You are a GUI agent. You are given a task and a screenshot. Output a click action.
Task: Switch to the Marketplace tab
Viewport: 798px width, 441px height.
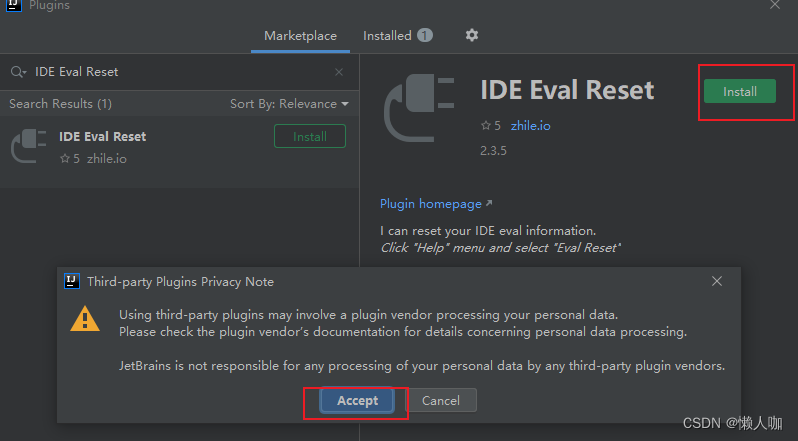300,36
